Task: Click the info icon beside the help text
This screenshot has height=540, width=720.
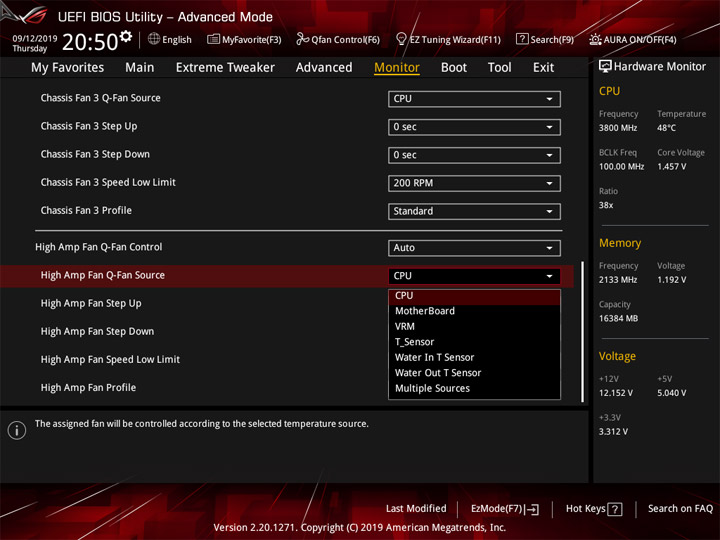Action: 17,430
